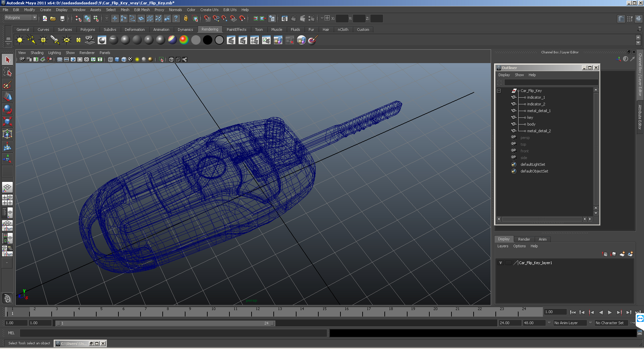Viewport: 644px width, 349px height.
Task: Open the Create UVs menu
Action: pos(209,10)
